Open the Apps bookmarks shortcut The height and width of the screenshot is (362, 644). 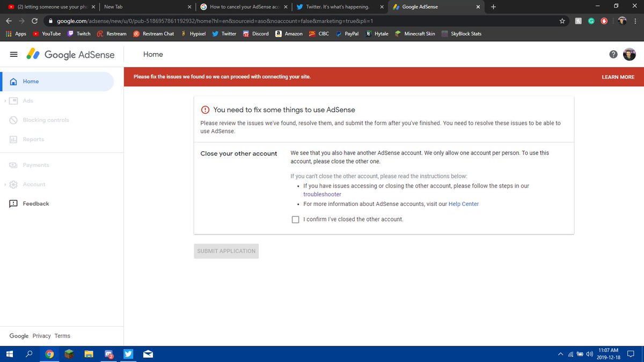pos(16,33)
